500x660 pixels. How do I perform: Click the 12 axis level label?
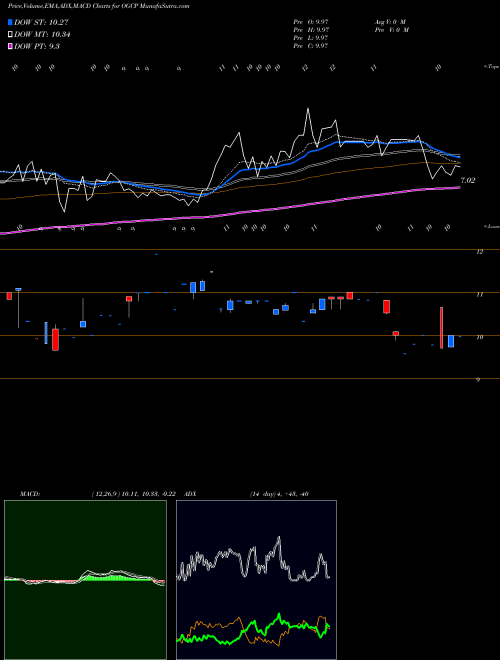(x=479, y=252)
